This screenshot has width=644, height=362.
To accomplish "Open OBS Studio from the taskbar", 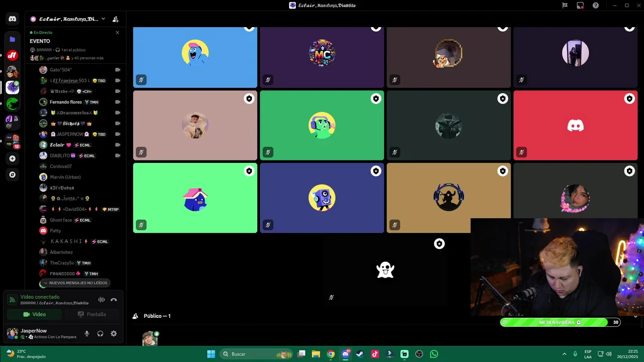I will 419,354.
